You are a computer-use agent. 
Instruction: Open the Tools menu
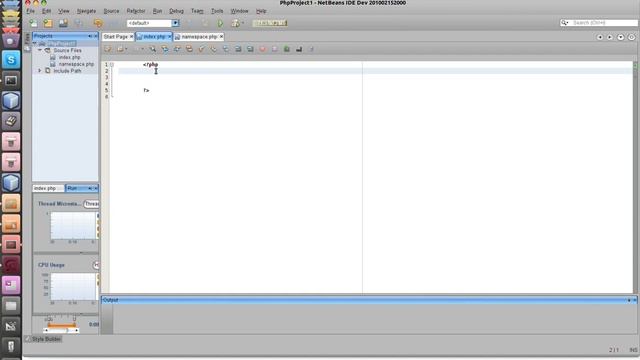(217, 11)
